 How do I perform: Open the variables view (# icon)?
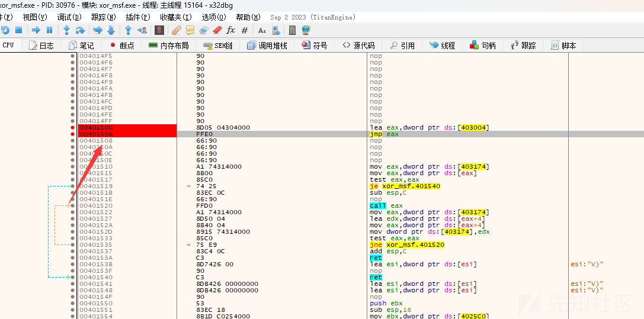[x=244, y=30]
